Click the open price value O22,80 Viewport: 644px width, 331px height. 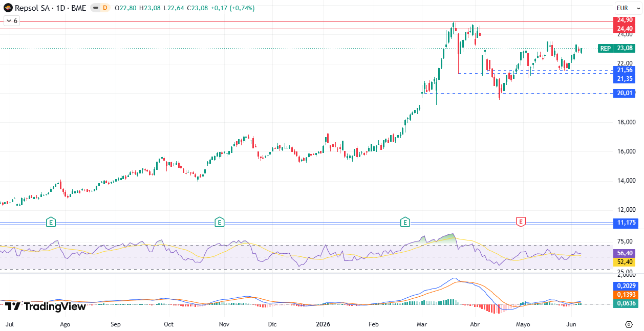pyautogui.click(x=126, y=8)
